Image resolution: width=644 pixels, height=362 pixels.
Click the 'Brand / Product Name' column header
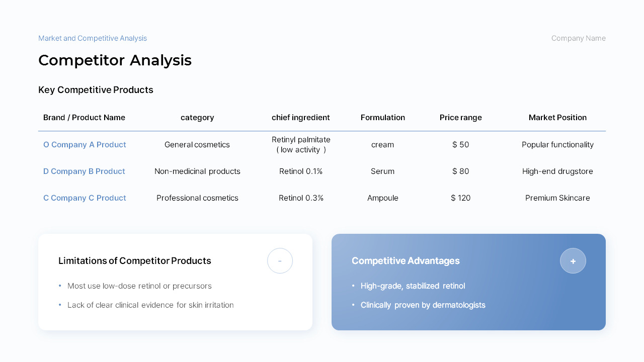(x=84, y=118)
